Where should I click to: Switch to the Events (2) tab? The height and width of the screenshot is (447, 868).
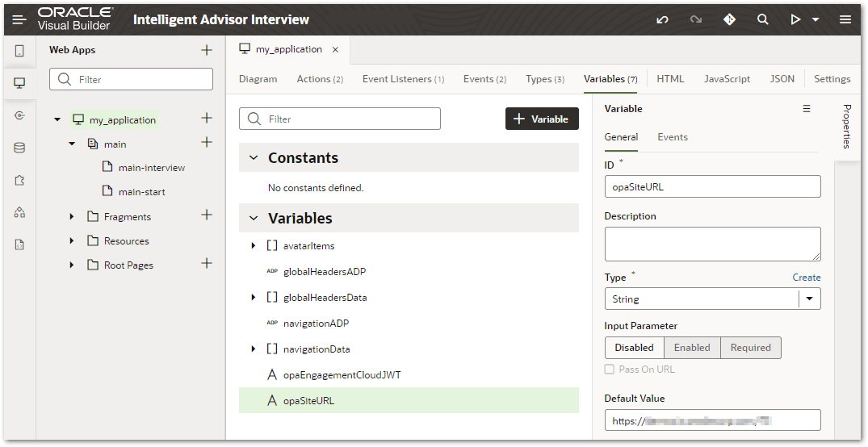point(485,79)
